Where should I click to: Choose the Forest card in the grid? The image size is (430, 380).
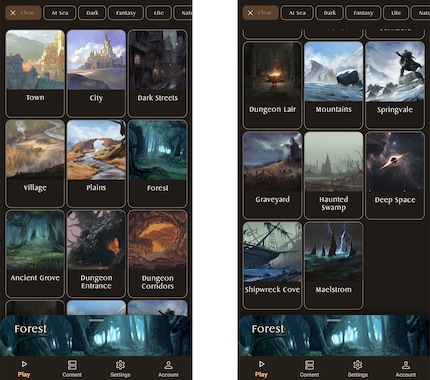tap(157, 163)
